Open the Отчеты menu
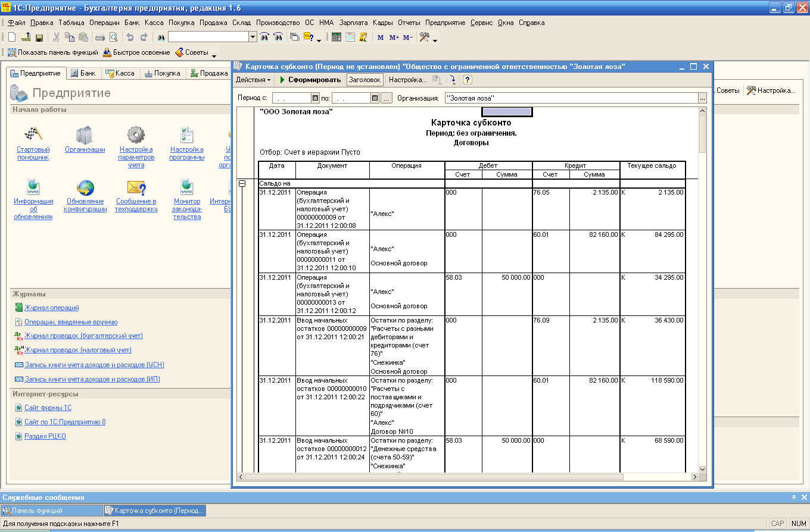Viewport: 810px width, 532px height. (x=409, y=23)
